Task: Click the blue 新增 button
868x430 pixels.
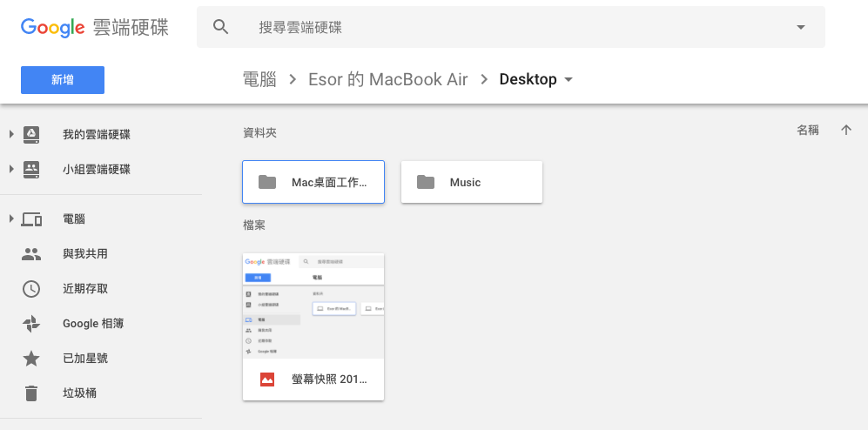Action: pyautogui.click(x=63, y=80)
